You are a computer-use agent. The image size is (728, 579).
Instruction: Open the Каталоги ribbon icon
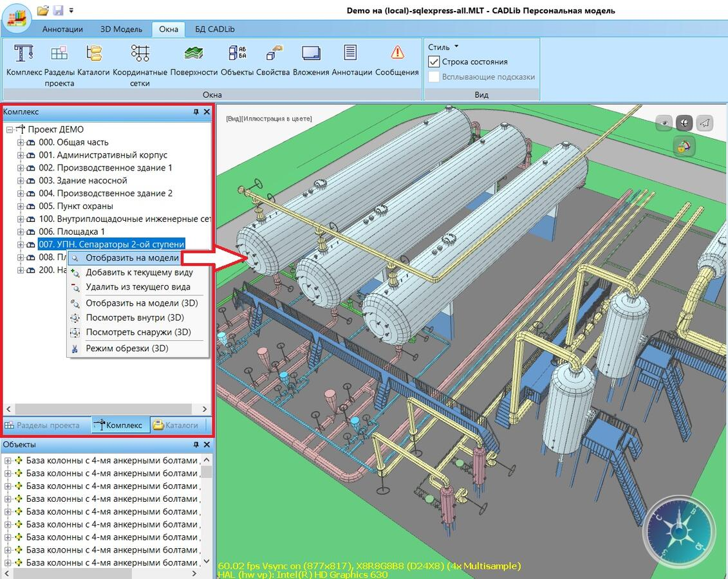94,54
